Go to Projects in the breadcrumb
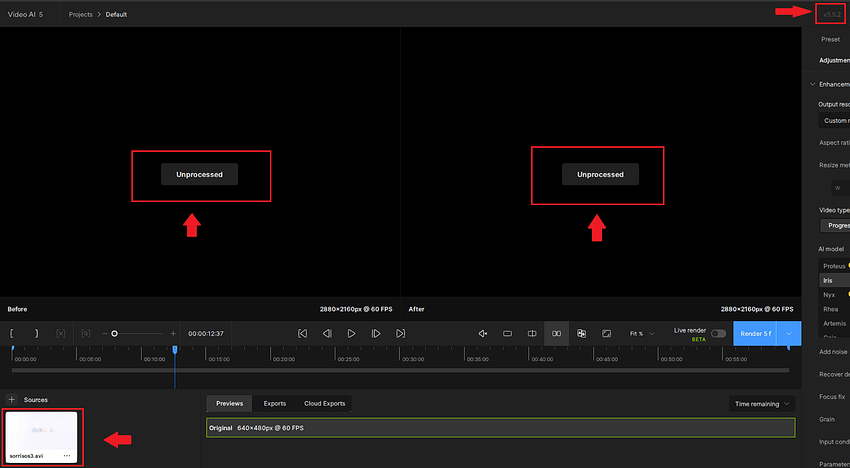The height and width of the screenshot is (468, 850). tap(82, 15)
